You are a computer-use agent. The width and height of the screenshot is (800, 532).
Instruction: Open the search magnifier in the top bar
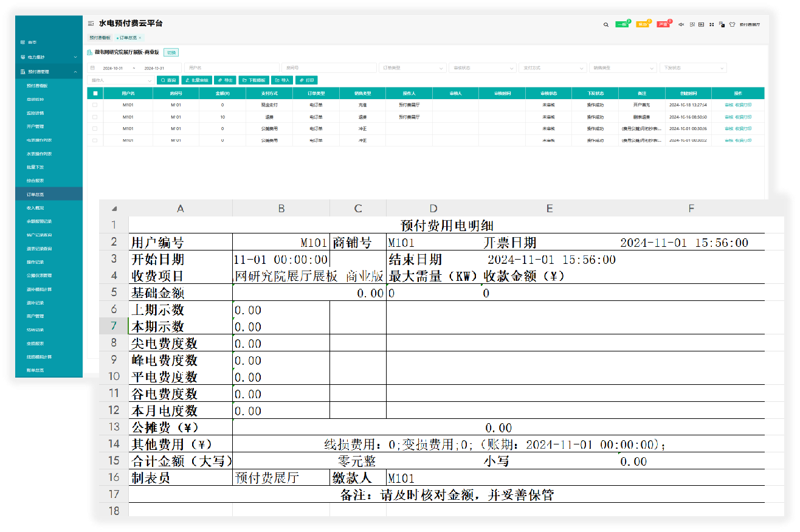coord(605,24)
